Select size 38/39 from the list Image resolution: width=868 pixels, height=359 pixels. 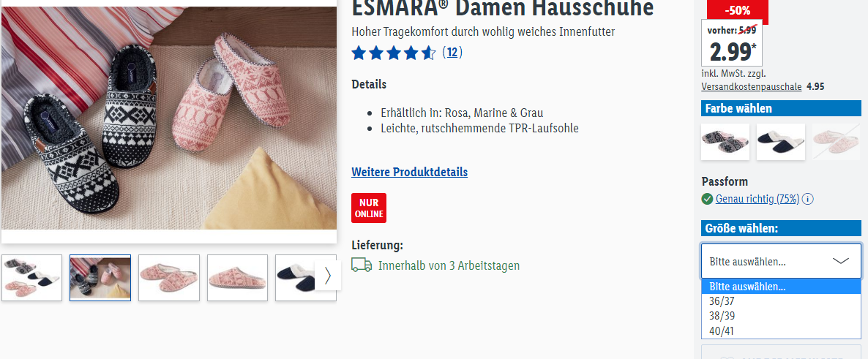[x=781, y=317]
